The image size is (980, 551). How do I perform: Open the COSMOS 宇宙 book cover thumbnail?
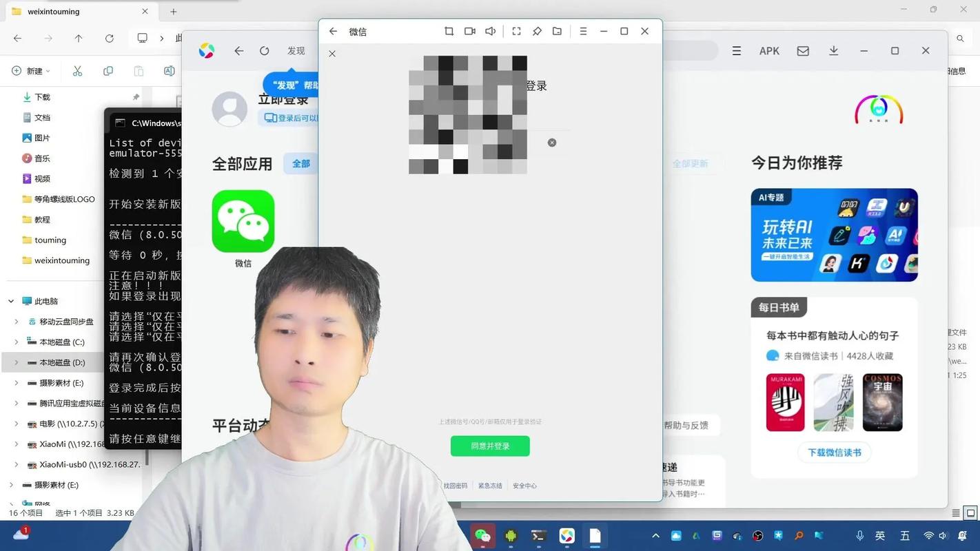pyautogui.click(x=881, y=402)
